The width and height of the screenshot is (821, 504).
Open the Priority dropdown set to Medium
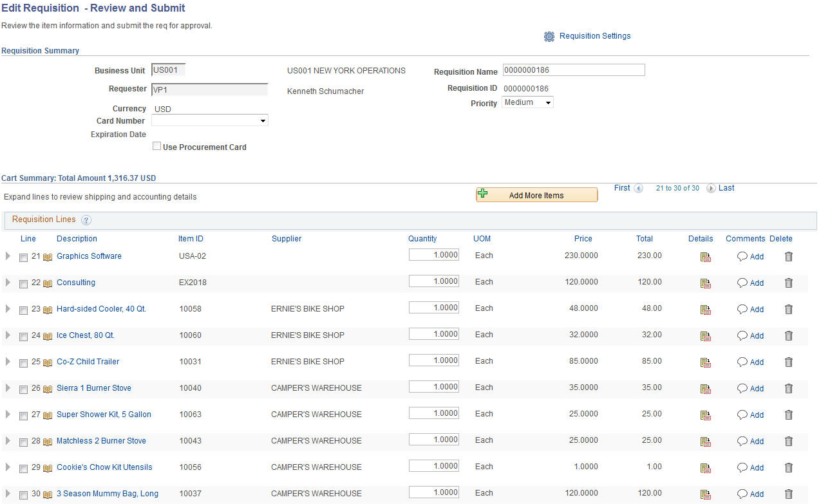[527, 102]
